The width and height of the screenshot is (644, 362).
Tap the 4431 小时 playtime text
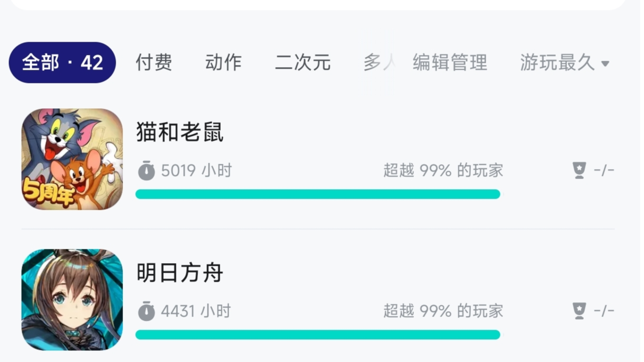196,311
